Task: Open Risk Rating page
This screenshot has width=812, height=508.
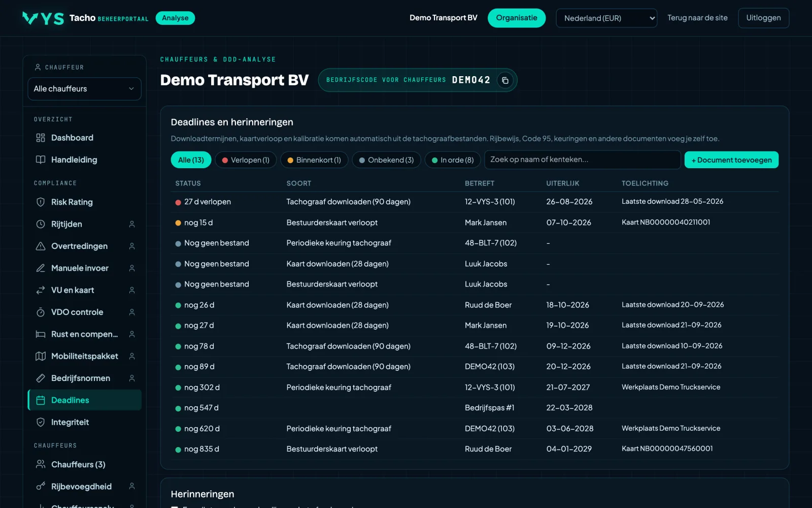Action: (x=84, y=202)
